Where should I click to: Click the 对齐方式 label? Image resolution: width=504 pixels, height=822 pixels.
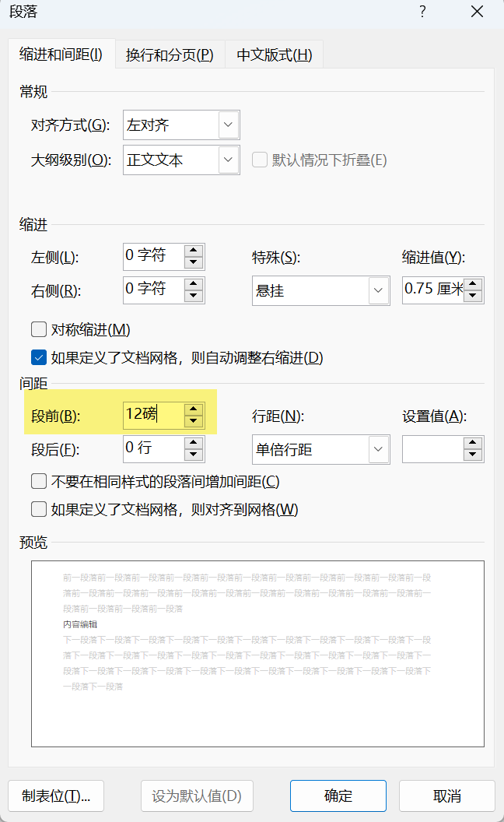coord(70,125)
